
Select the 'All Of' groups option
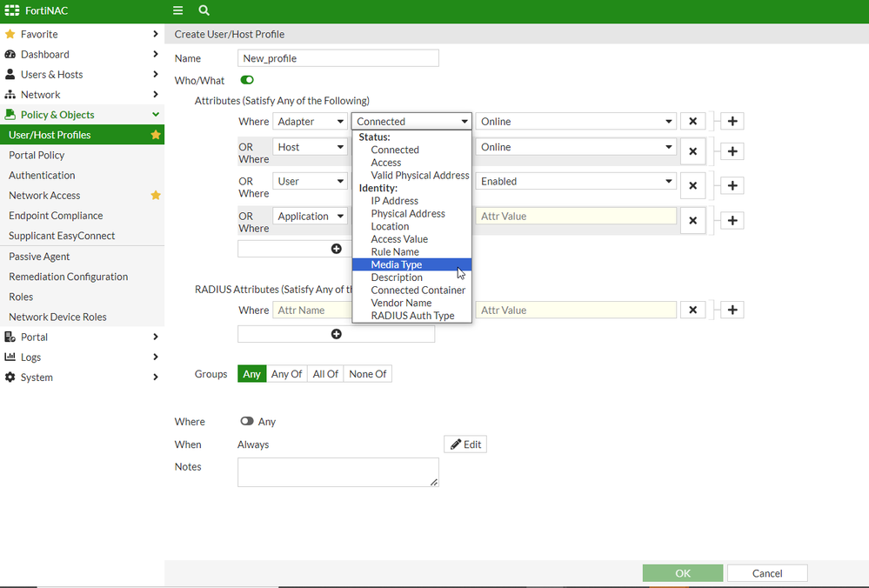pyautogui.click(x=325, y=374)
